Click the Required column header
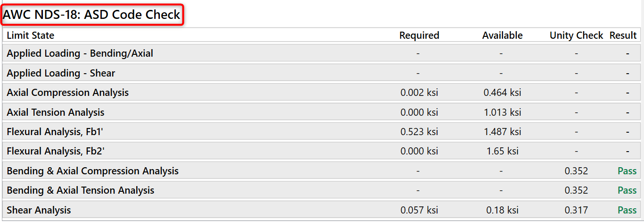644x222 pixels. tap(419, 35)
